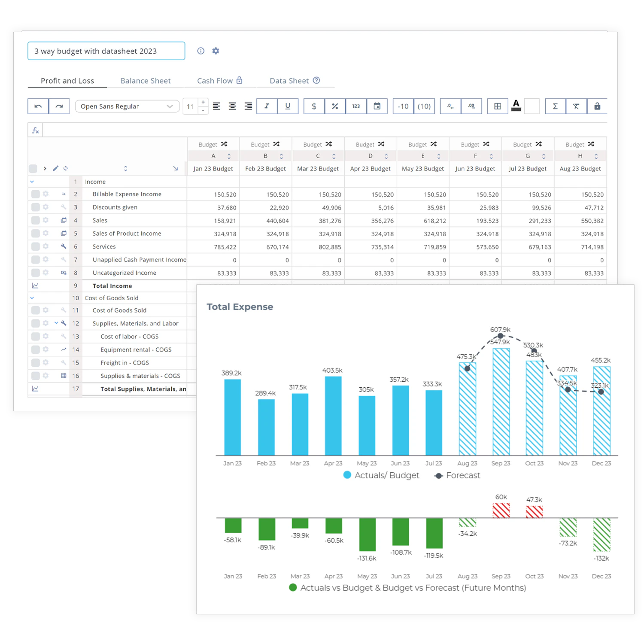Tick the checkbox beside Cost of labor - COGS
This screenshot has height=644, width=644.
click(x=36, y=337)
